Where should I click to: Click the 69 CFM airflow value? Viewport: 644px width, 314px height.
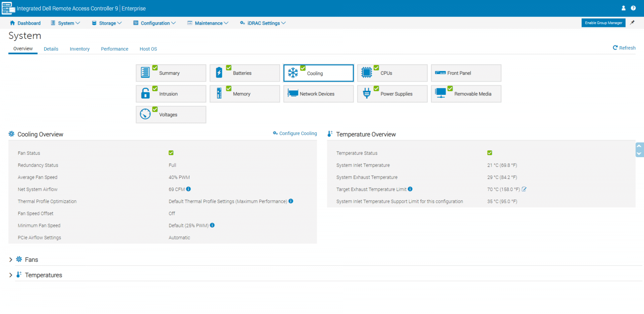[177, 189]
